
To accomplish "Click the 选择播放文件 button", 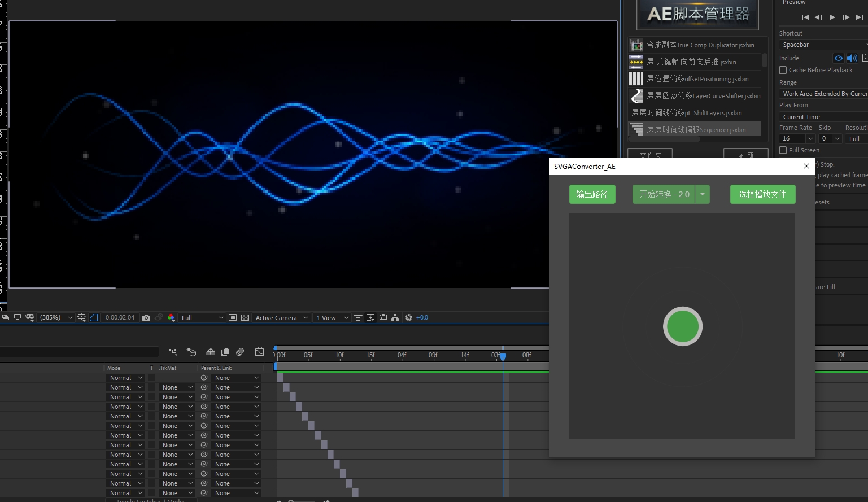I will point(762,194).
